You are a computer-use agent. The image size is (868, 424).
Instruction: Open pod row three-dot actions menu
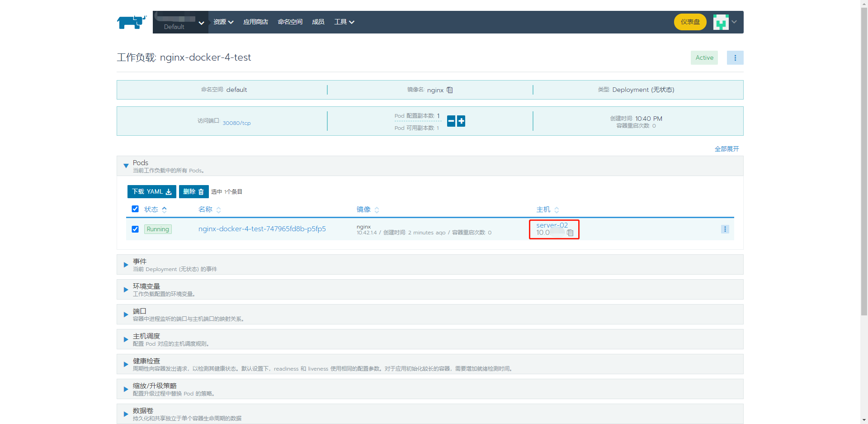[725, 229]
